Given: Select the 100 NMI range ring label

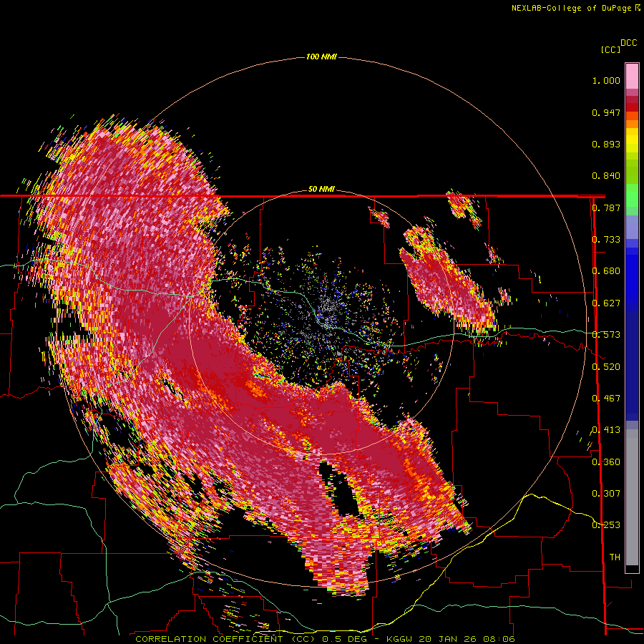Looking at the screenshot, I should tap(321, 57).
